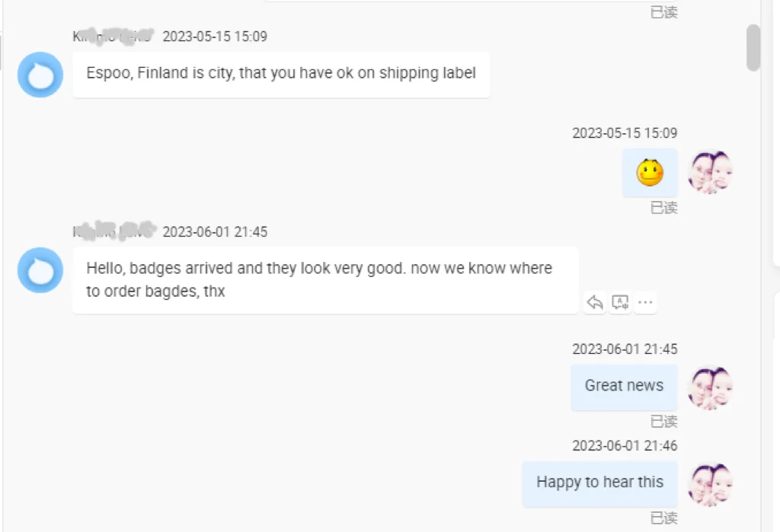Click the "Great news" message bubble

click(x=624, y=386)
